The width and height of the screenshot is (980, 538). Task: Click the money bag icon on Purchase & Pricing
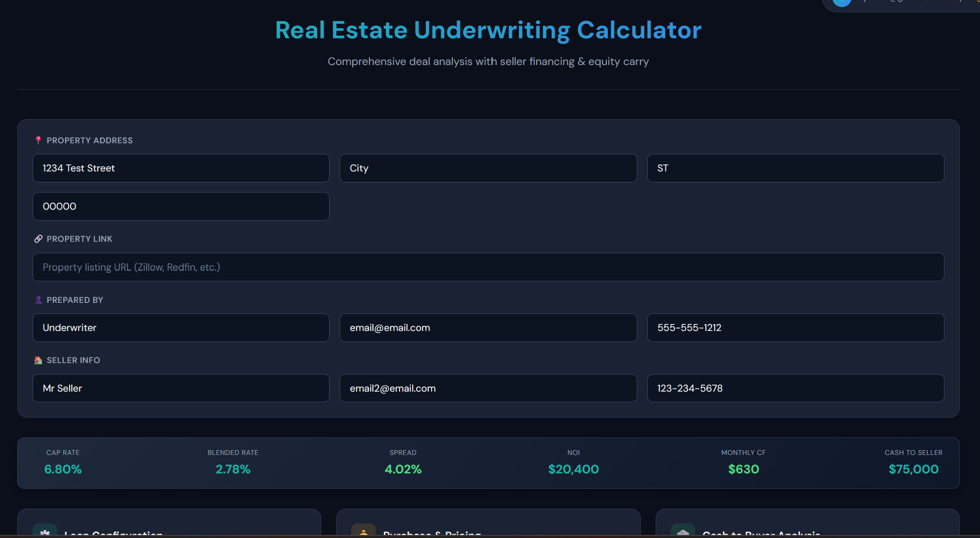363,532
